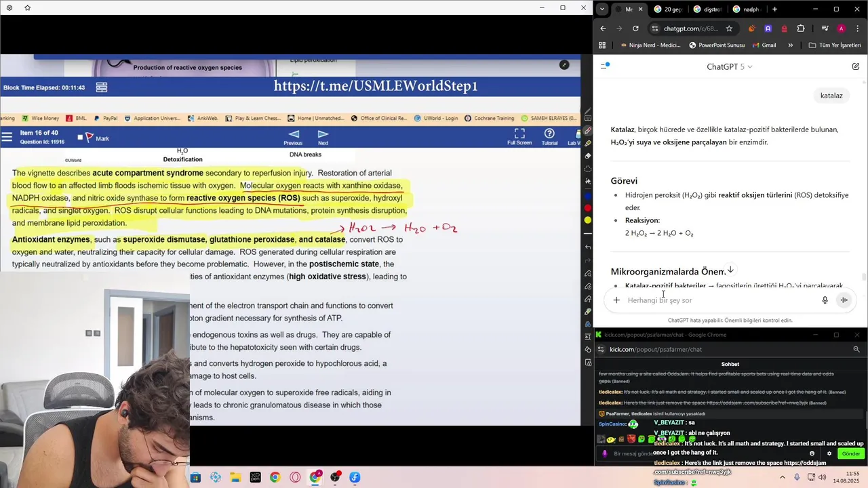This screenshot has height=488, width=868.
Task: Switch to the '20 geç' Chrome tab
Action: click(x=668, y=9)
